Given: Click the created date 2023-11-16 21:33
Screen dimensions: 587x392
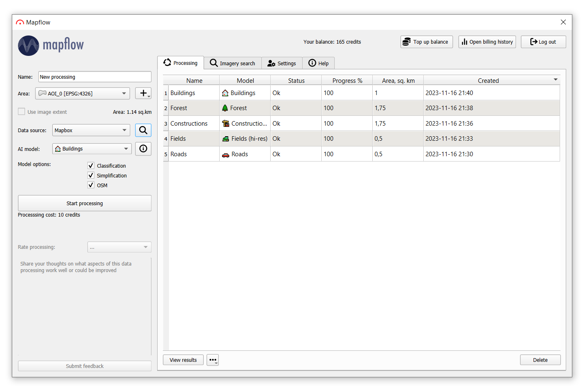Looking at the screenshot, I should pos(449,139).
